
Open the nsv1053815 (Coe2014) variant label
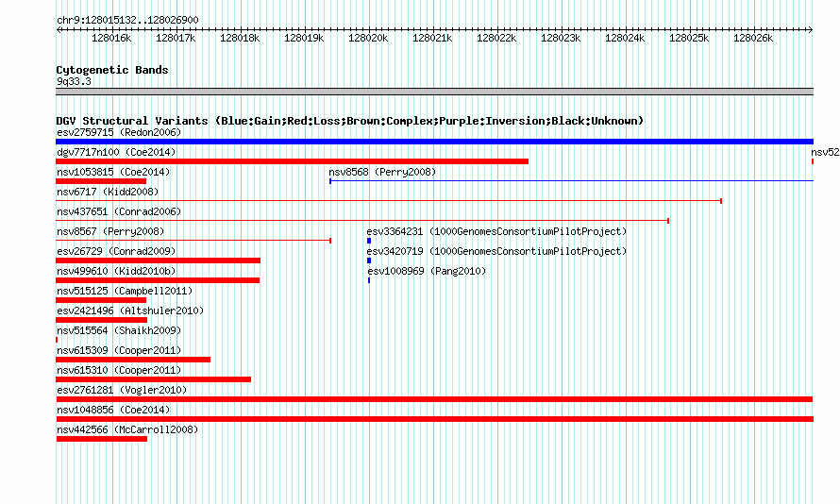pos(113,172)
